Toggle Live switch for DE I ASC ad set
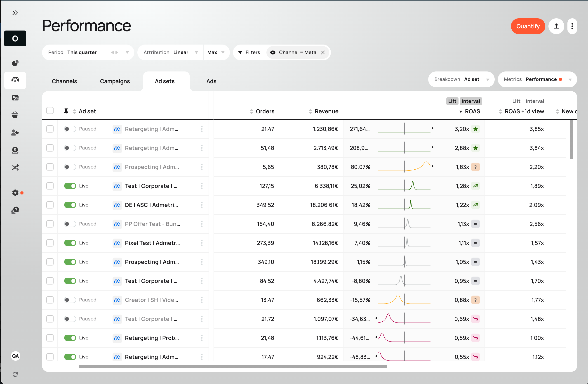 [x=70, y=205]
